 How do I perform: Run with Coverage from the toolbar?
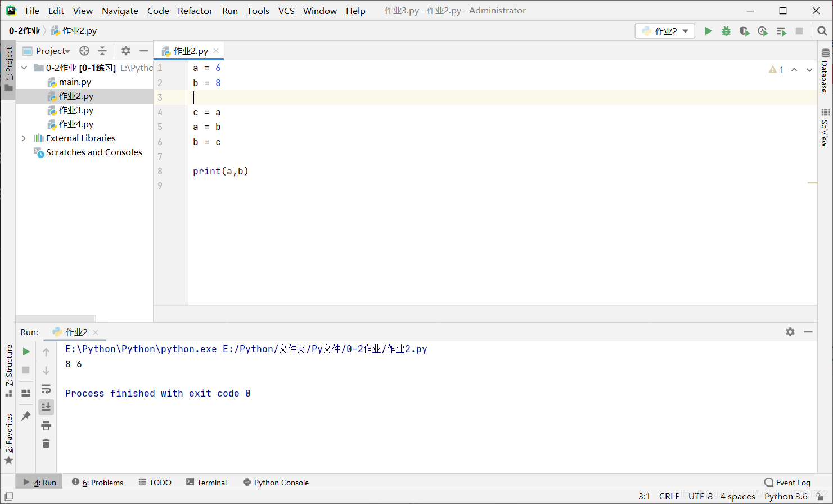pyautogui.click(x=744, y=31)
